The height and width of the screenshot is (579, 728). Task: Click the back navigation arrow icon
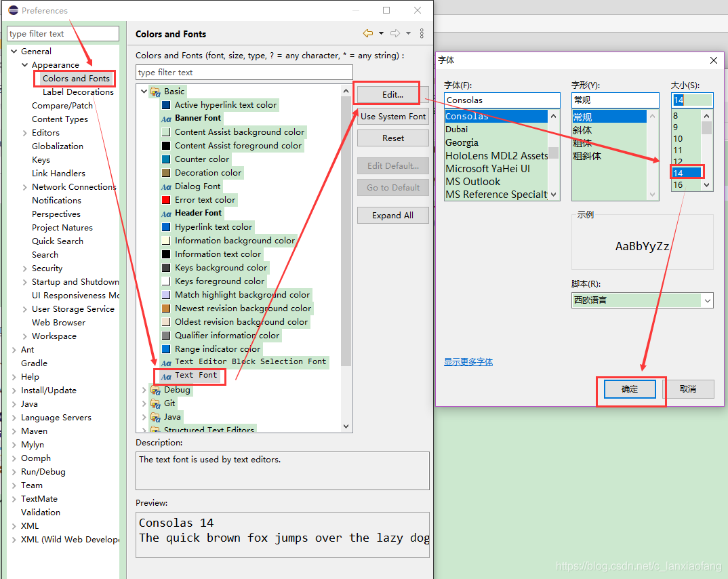click(x=368, y=33)
